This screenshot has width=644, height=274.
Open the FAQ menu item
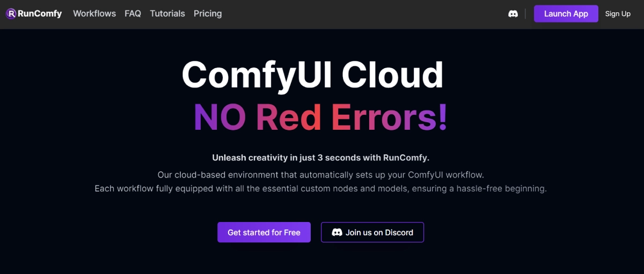pos(133,14)
